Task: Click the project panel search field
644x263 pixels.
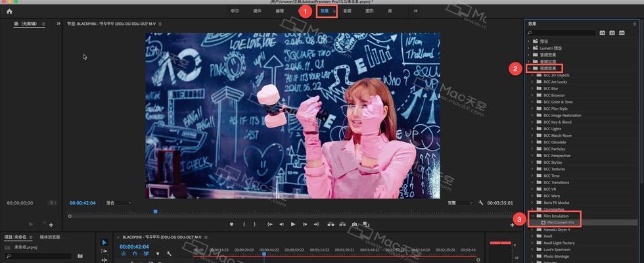Action: point(39,256)
